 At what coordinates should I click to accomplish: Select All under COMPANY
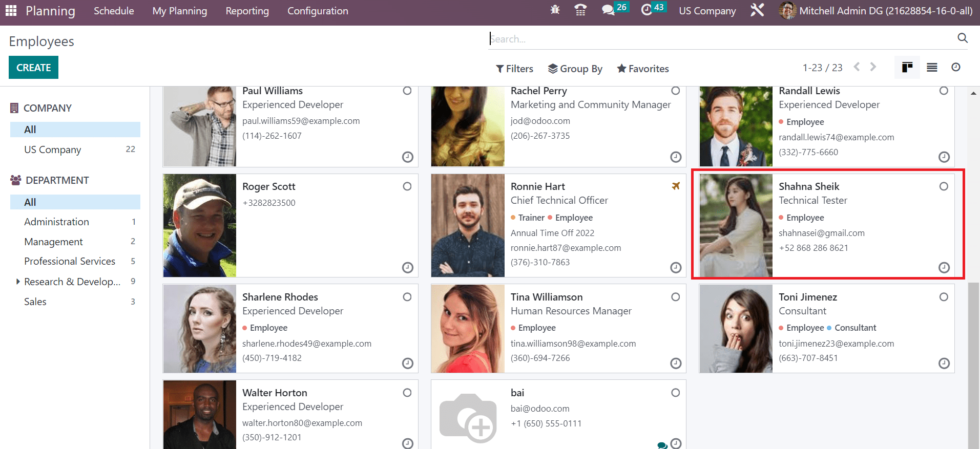75,130
